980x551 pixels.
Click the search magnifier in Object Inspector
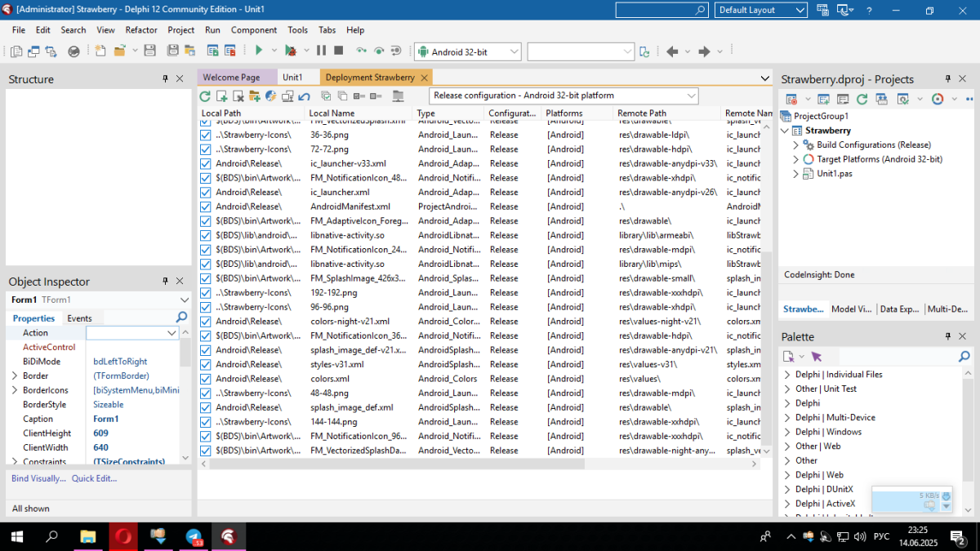click(x=182, y=317)
